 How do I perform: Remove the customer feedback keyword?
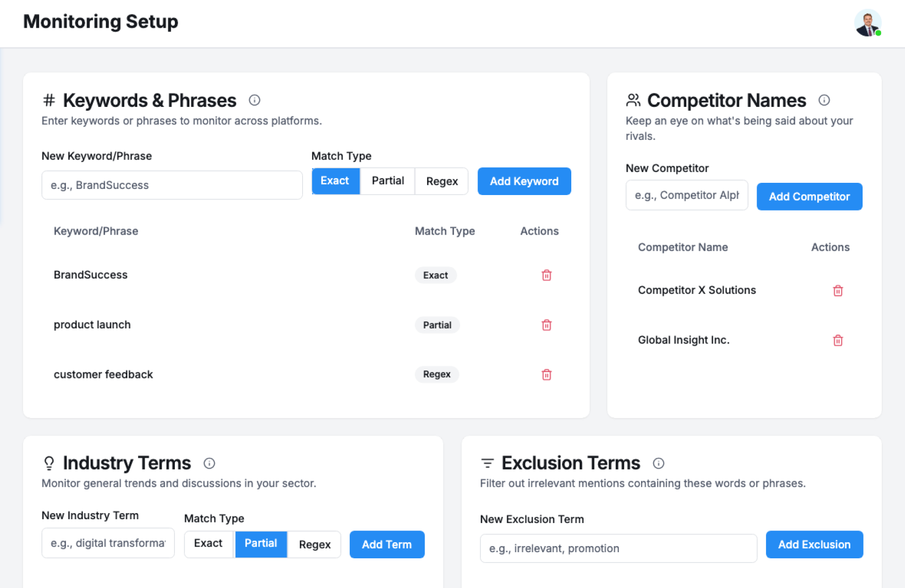[x=546, y=375]
